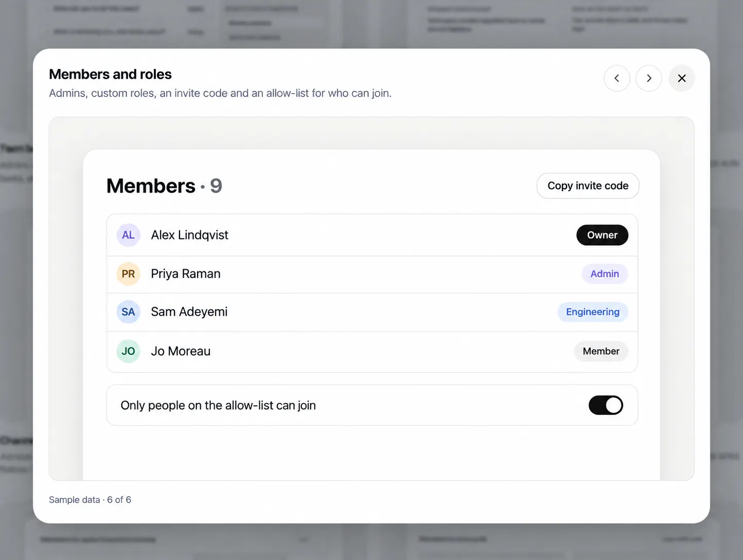Viewport: 743px width, 560px height.
Task: Click the SA avatar for Sam Adeyemi
Action: tap(128, 312)
